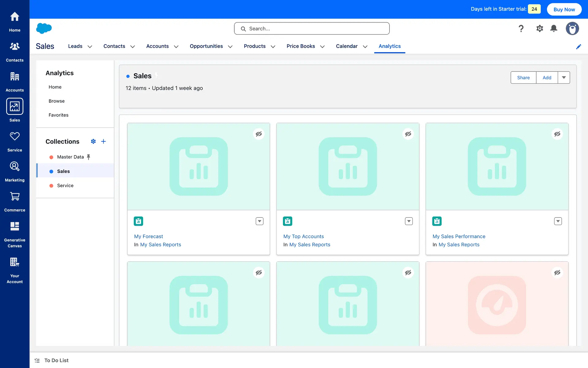
Task: Switch to the Analytics tab
Action: 390,46
